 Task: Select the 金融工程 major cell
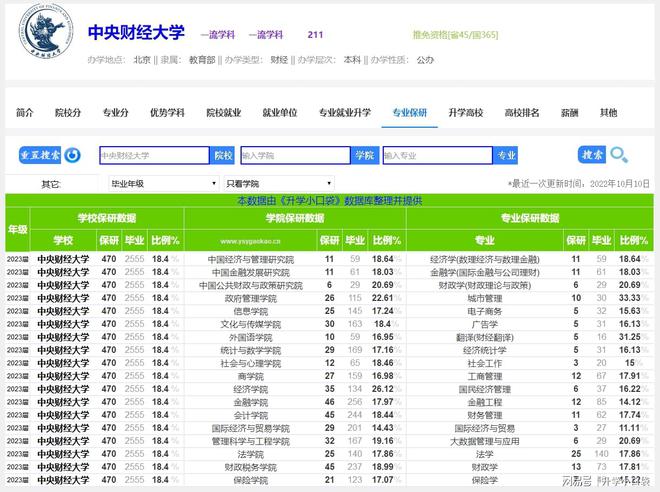pyautogui.click(x=484, y=402)
